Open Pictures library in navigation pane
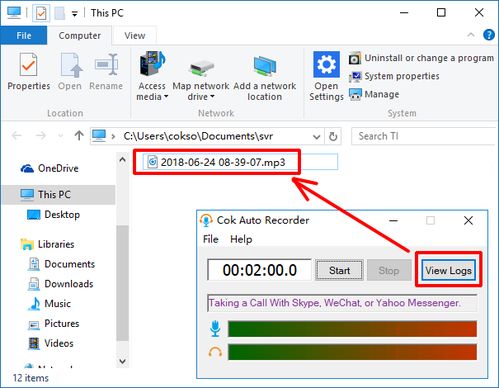Screen dimensions: 499x388 click(x=53, y=323)
